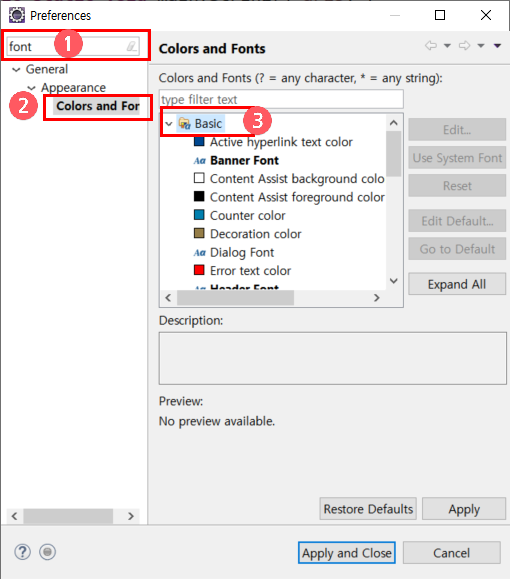
Task: Click the Preferences window gear icon
Action: [x=17, y=16]
